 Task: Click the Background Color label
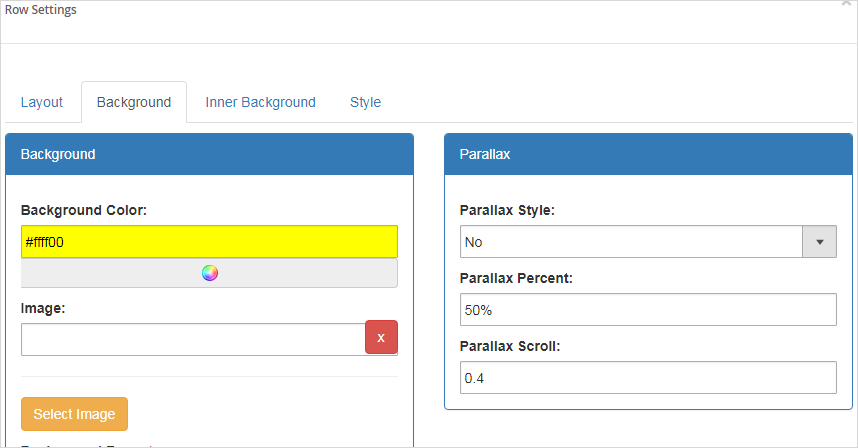84,210
